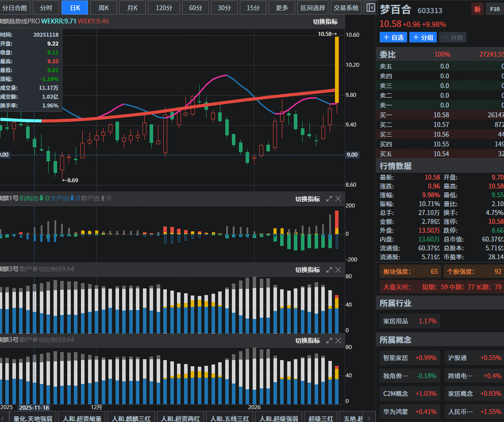The width and height of the screenshot is (504, 422).
Task: Add stock to 自选 watchlist
Action: click(x=392, y=38)
